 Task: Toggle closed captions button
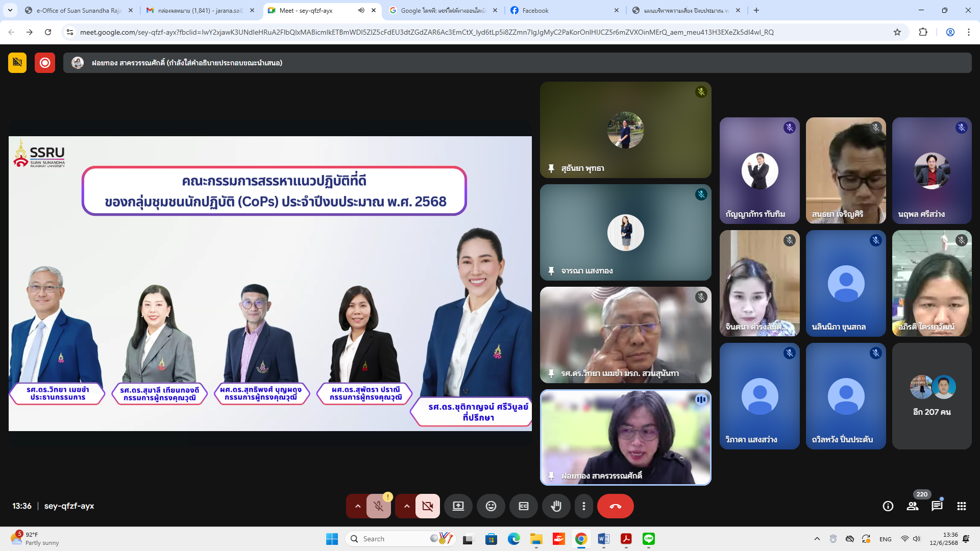523,506
